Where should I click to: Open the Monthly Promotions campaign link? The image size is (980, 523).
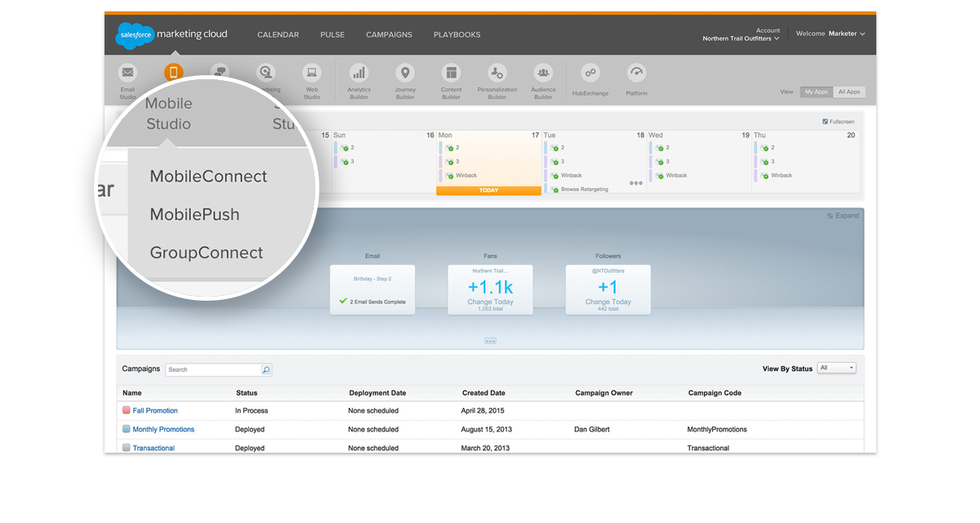pos(163,429)
